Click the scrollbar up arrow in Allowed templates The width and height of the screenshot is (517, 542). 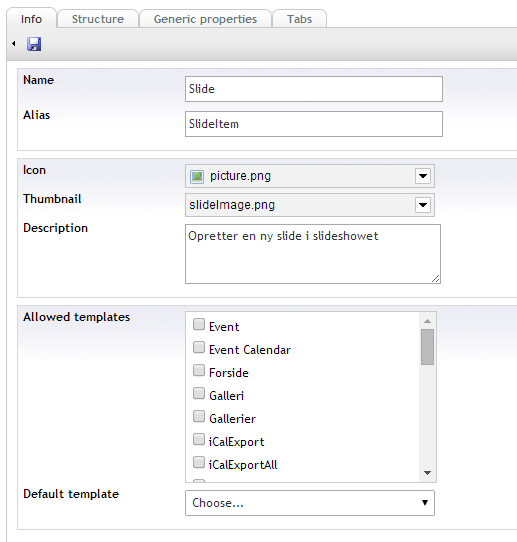427,321
